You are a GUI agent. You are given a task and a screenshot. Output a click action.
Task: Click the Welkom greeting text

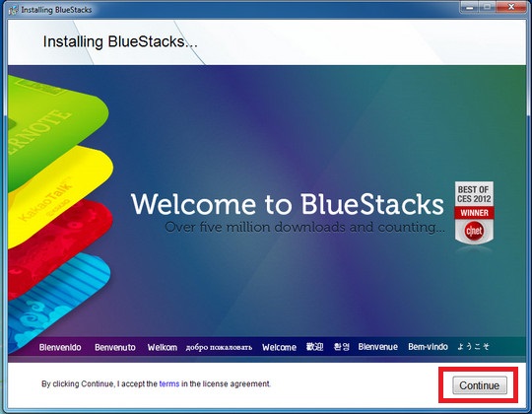pyautogui.click(x=163, y=347)
